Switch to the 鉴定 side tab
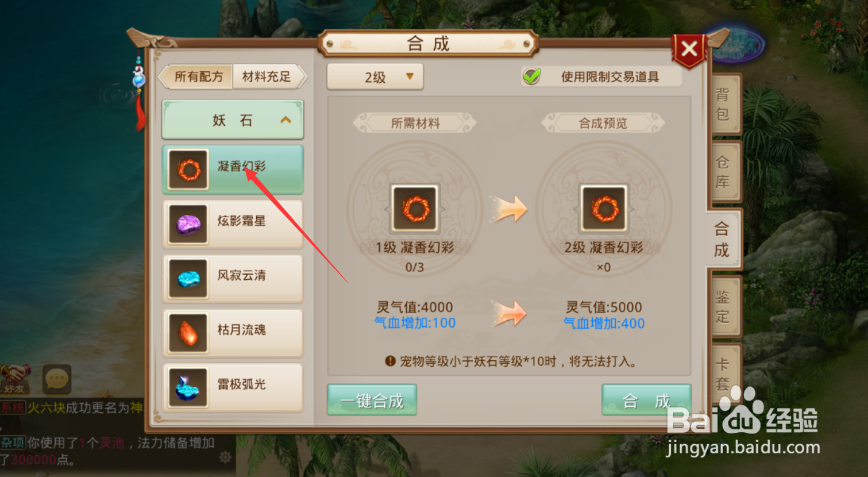The width and height of the screenshot is (868, 477). 723,306
